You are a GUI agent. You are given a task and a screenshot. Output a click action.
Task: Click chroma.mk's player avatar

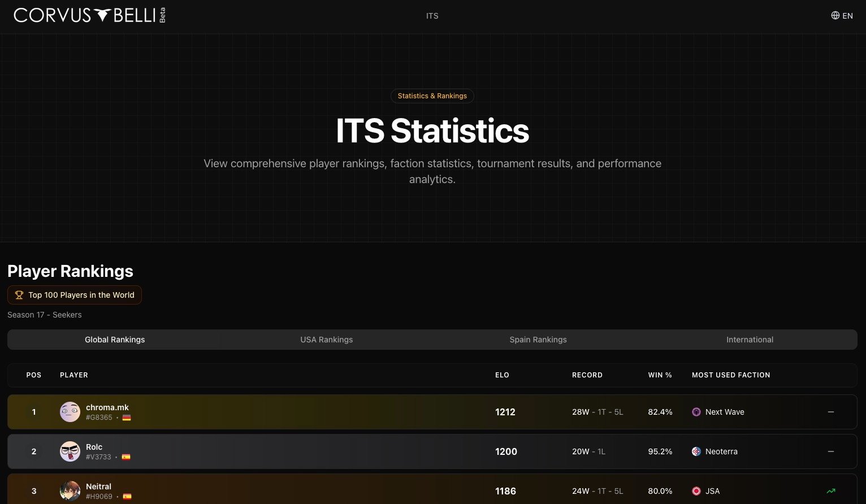click(x=70, y=412)
